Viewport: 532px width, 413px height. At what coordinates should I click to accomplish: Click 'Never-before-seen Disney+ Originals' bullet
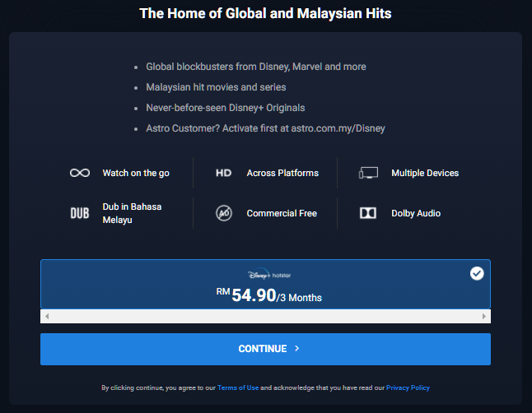226,108
